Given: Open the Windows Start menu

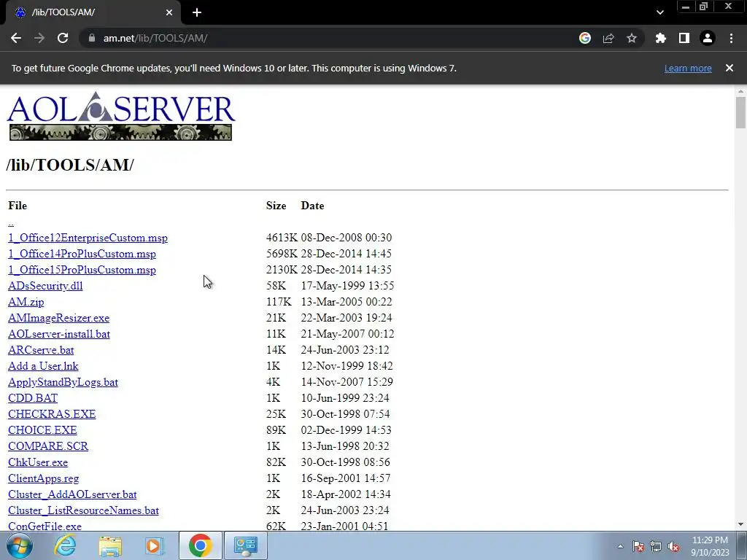Looking at the screenshot, I should click(20, 545).
